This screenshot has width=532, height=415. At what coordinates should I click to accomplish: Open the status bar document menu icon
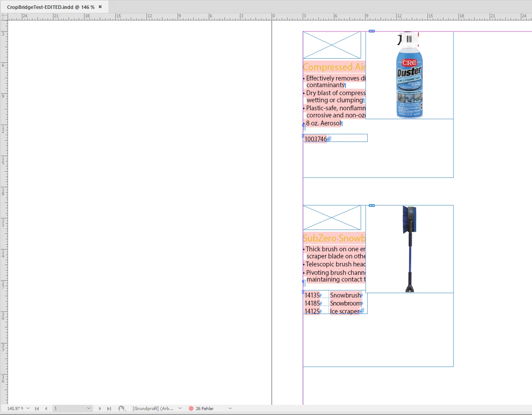coord(122,409)
